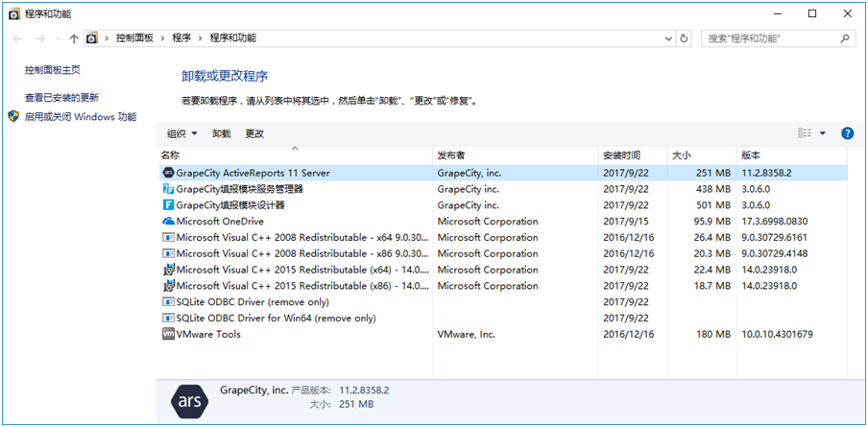This screenshot has height=427, width=868.
Task: Click the blue help question mark icon
Action: click(847, 133)
